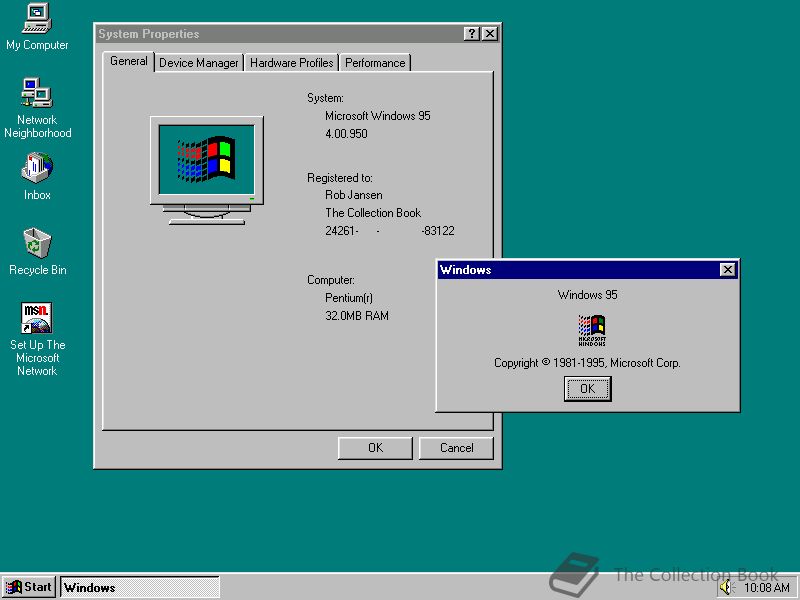Switch to the Device Manager tab
This screenshot has height=600, width=800.
pos(198,61)
